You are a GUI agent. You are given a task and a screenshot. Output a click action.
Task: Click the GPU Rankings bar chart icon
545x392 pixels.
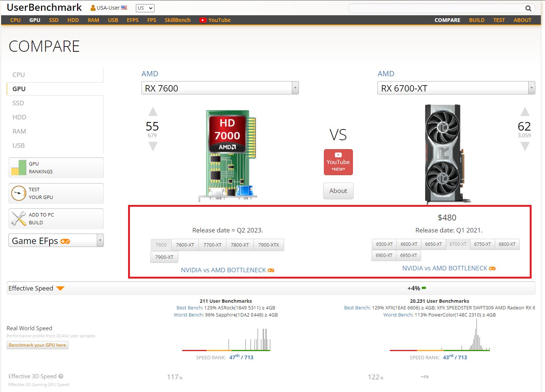click(x=19, y=167)
